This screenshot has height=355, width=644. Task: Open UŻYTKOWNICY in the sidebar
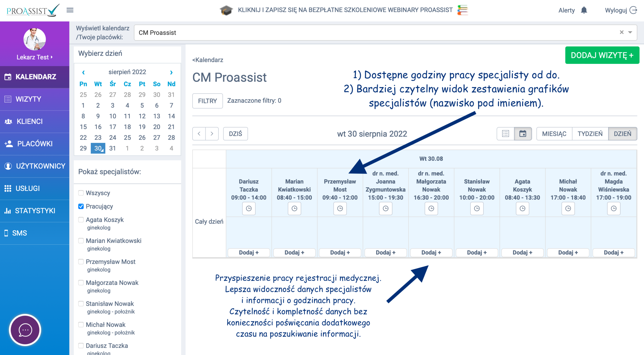(x=35, y=166)
